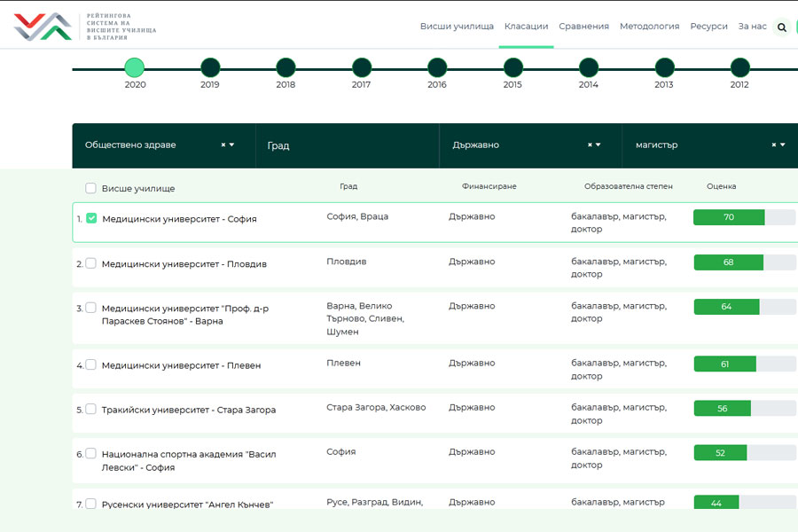Click the score bar showing 68
Viewport: 798px width, 532px height.
tap(744, 262)
